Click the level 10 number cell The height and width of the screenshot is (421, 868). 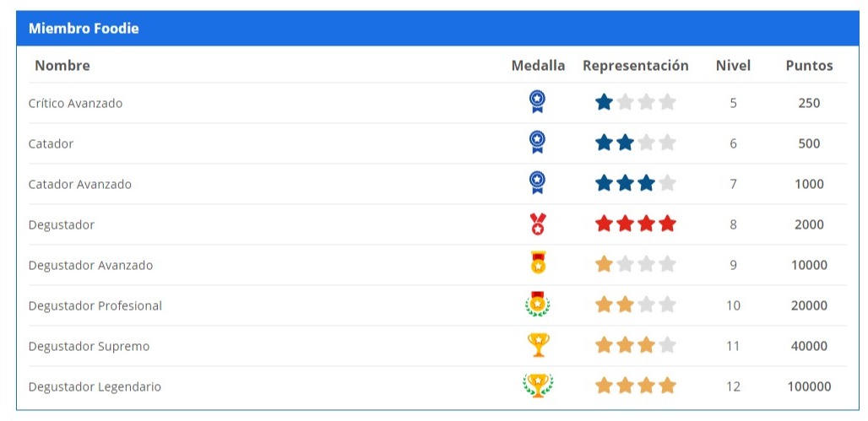coord(733,305)
